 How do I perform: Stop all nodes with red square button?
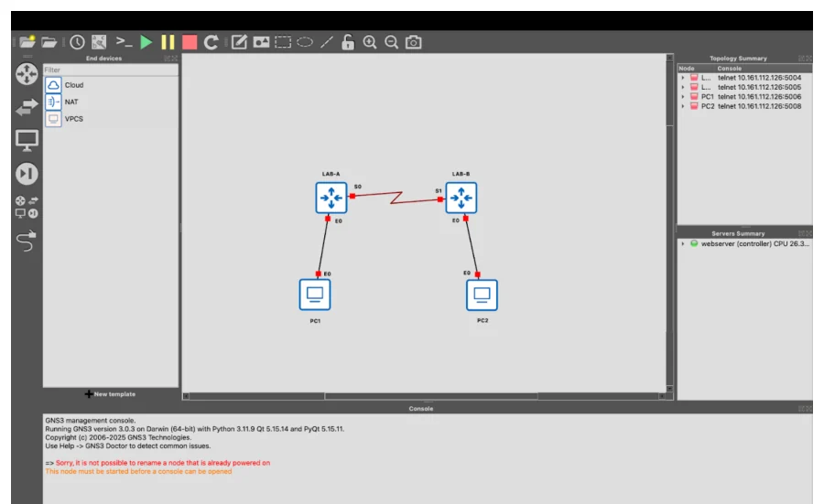coord(190,42)
